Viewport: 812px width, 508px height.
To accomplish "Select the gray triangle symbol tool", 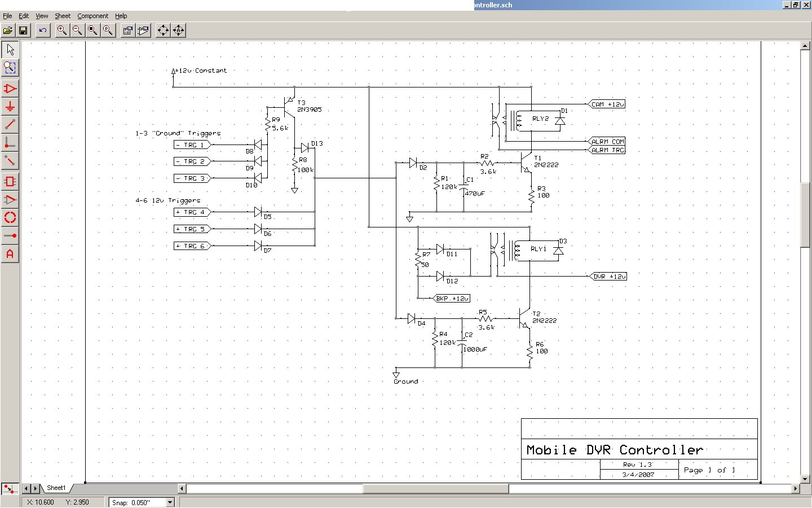I will pos(10,200).
